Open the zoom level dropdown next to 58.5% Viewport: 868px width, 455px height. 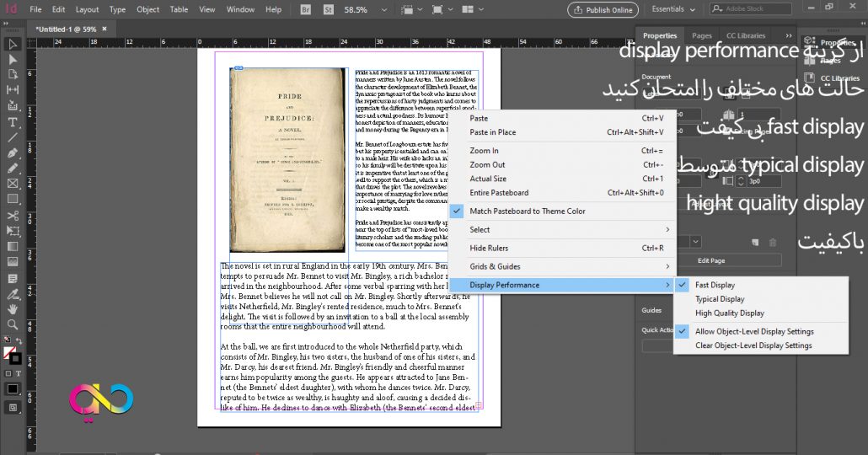point(384,9)
